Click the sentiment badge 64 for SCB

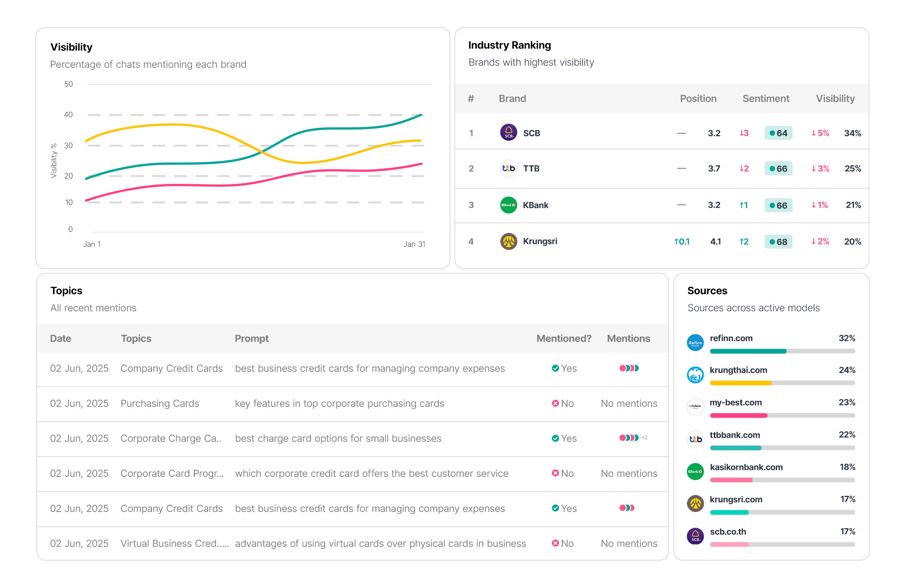point(778,133)
